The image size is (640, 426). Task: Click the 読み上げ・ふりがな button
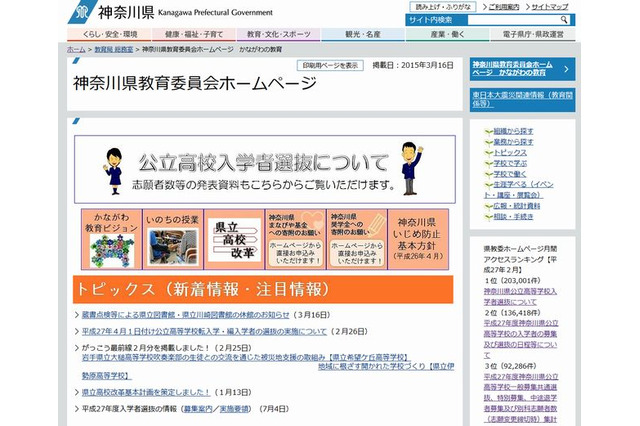pyautogui.click(x=443, y=7)
